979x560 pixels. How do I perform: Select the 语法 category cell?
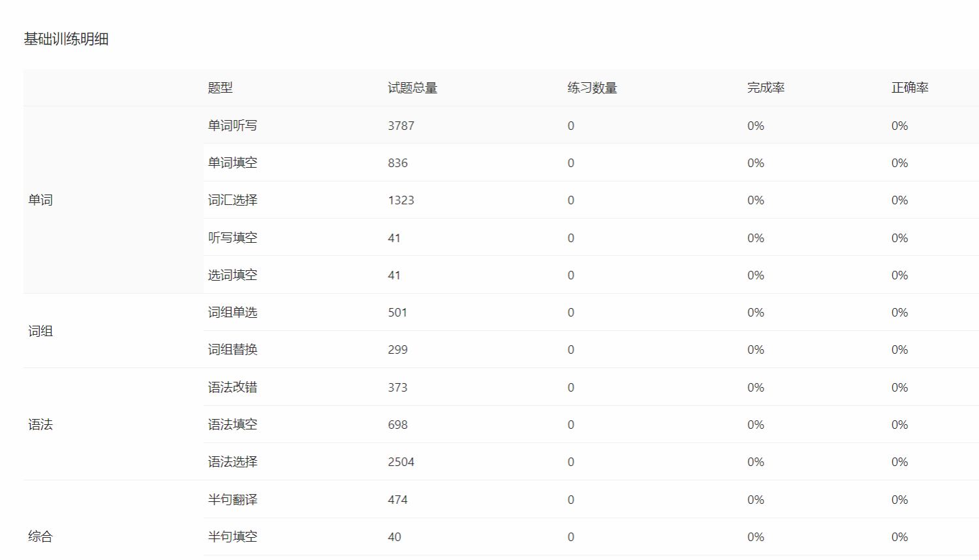point(40,424)
